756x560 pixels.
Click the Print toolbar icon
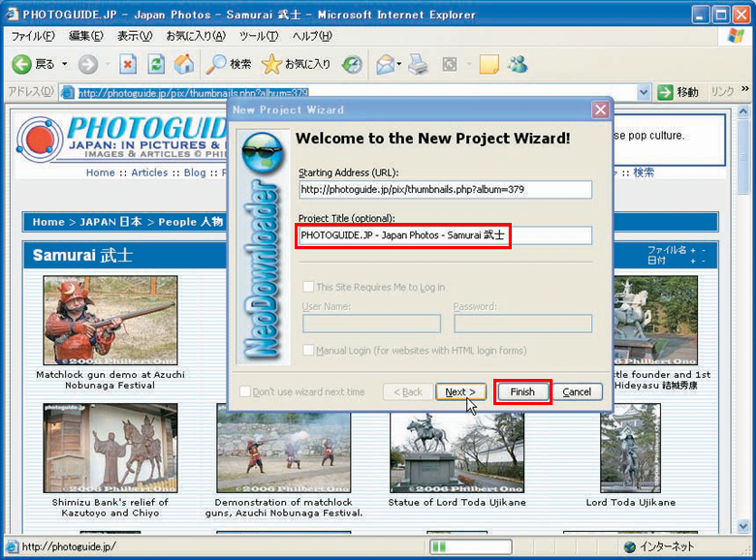418,64
